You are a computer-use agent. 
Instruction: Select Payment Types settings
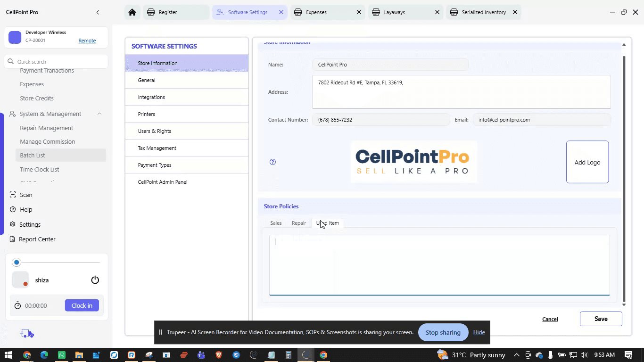tap(187, 165)
